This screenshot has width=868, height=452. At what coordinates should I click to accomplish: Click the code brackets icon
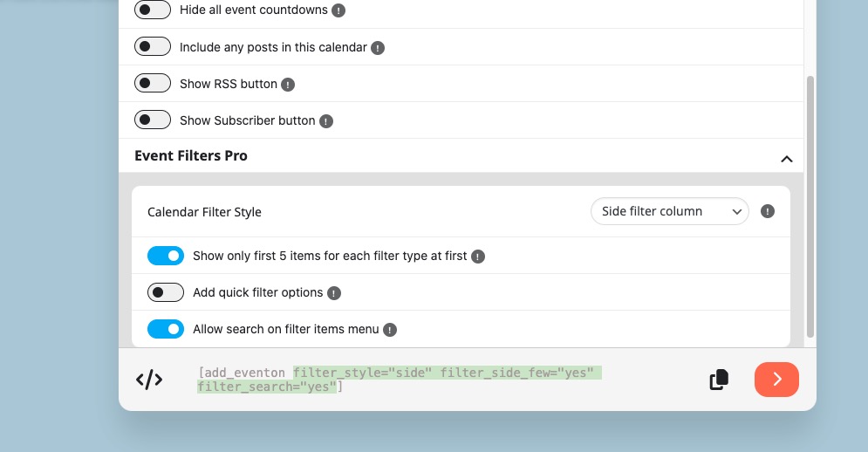(x=149, y=380)
